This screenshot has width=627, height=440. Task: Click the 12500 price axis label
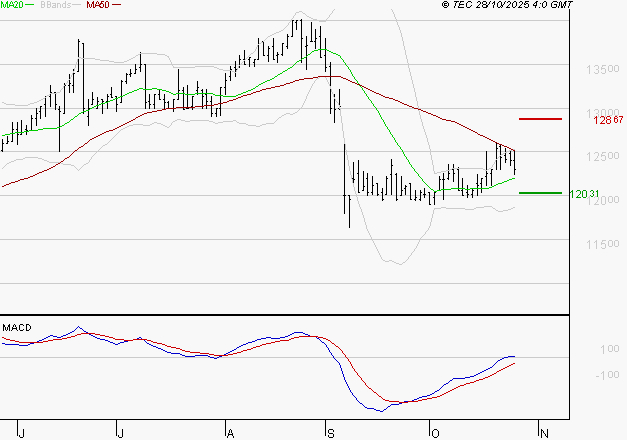(x=603, y=156)
